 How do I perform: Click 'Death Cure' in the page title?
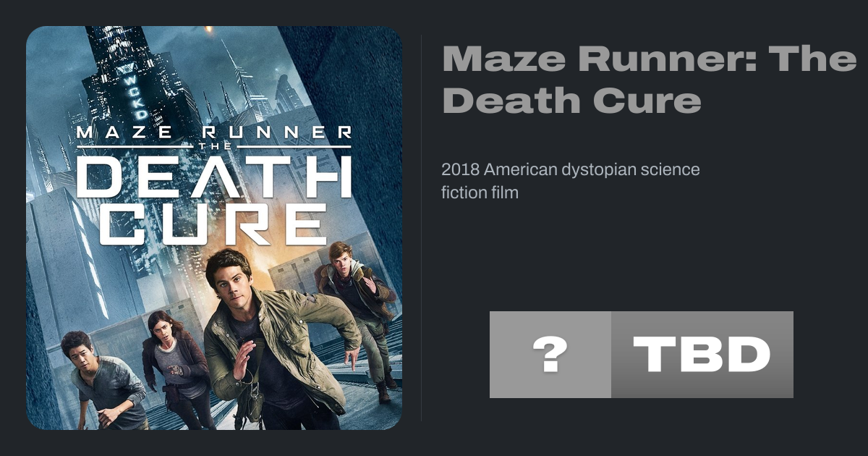click(x=571, y=101)
